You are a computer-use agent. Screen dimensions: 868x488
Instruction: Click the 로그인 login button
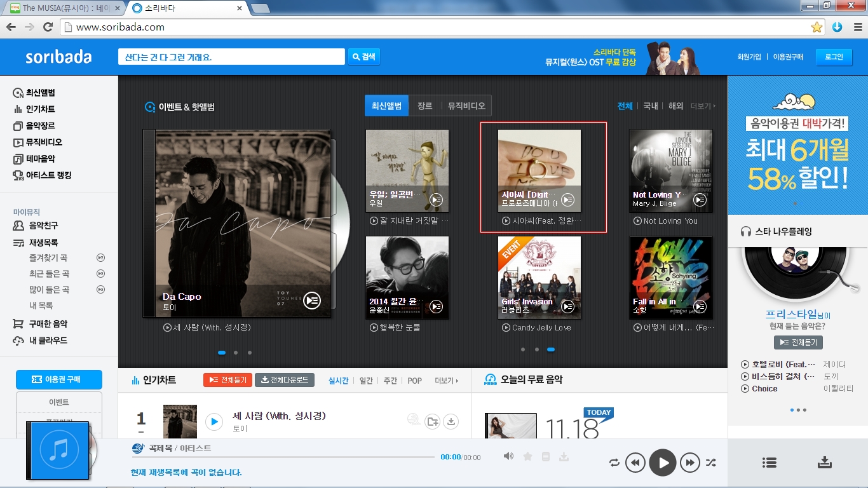(834, 57)
